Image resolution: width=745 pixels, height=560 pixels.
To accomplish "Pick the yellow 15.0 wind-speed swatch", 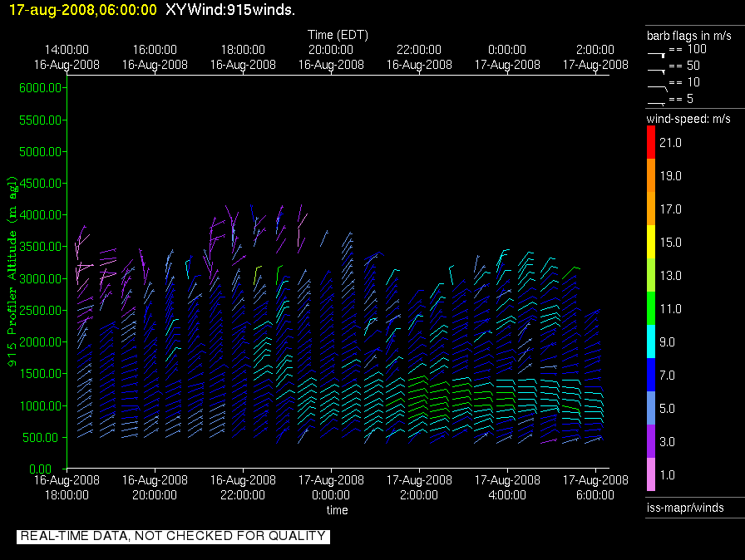I will 652,242.
